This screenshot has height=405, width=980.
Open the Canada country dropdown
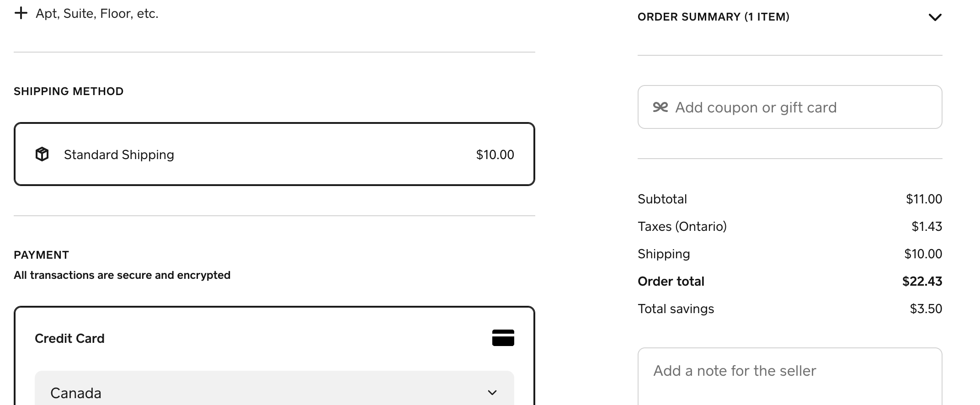click(x=274, y=392)
